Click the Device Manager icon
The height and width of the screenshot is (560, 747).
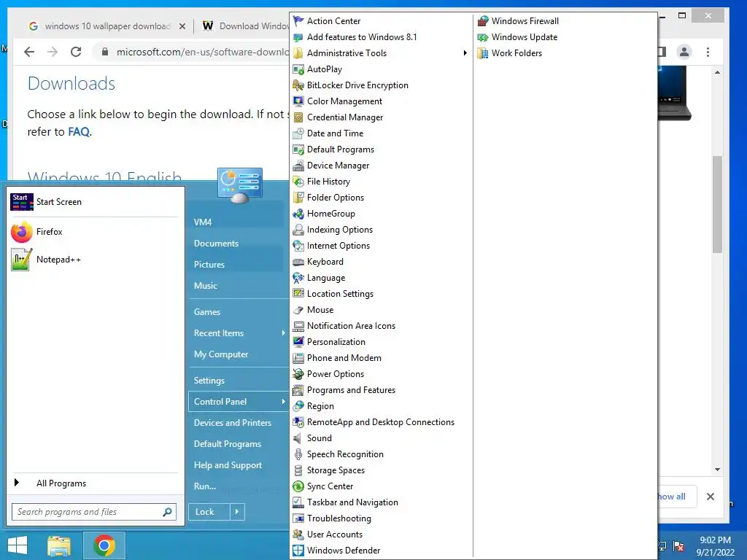(298, 166)
